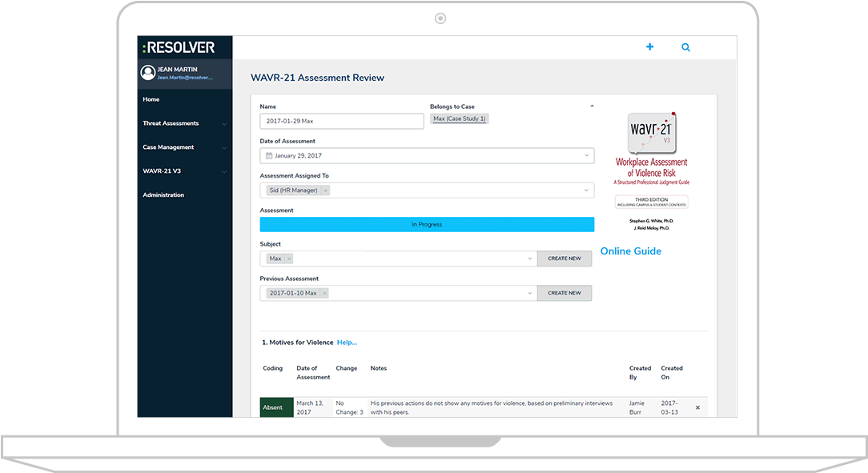Viewport: 868px width, 473px height.
Task: Click the In Progress status bar
Action: (x=427, y=224)
